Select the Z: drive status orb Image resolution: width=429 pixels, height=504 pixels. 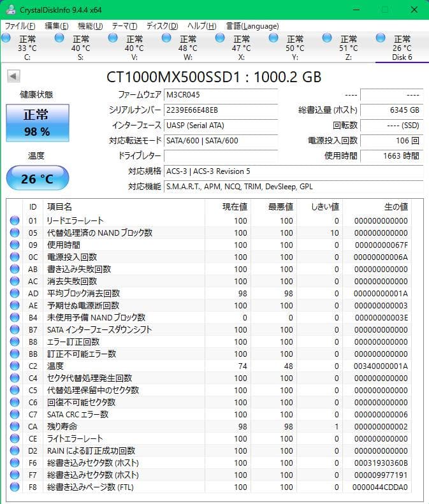coord(327,38)
